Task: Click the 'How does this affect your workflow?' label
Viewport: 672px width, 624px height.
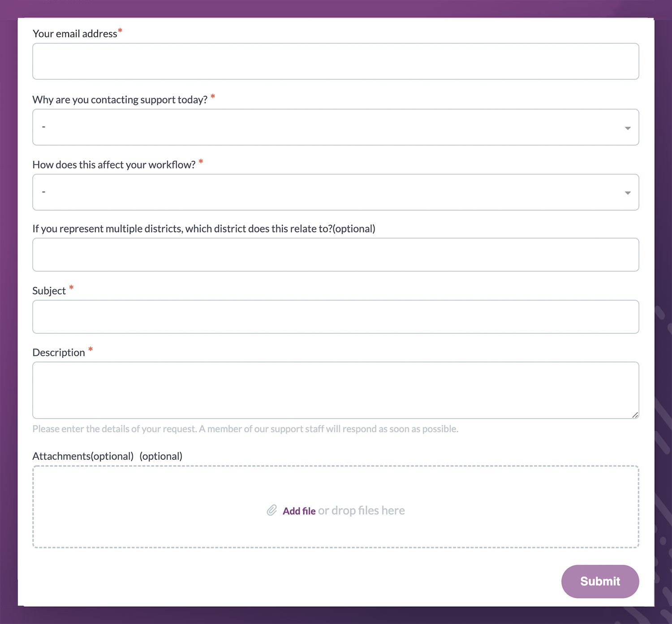Action: [x=114, y=165]
